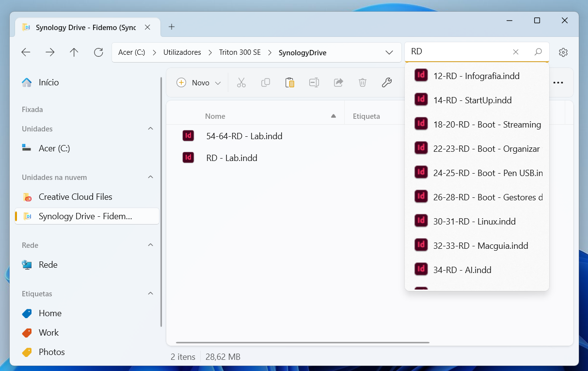This screenshot has height=371, width=588.
Task: Navigate up one folder level
Action: (x=74, y=52)
